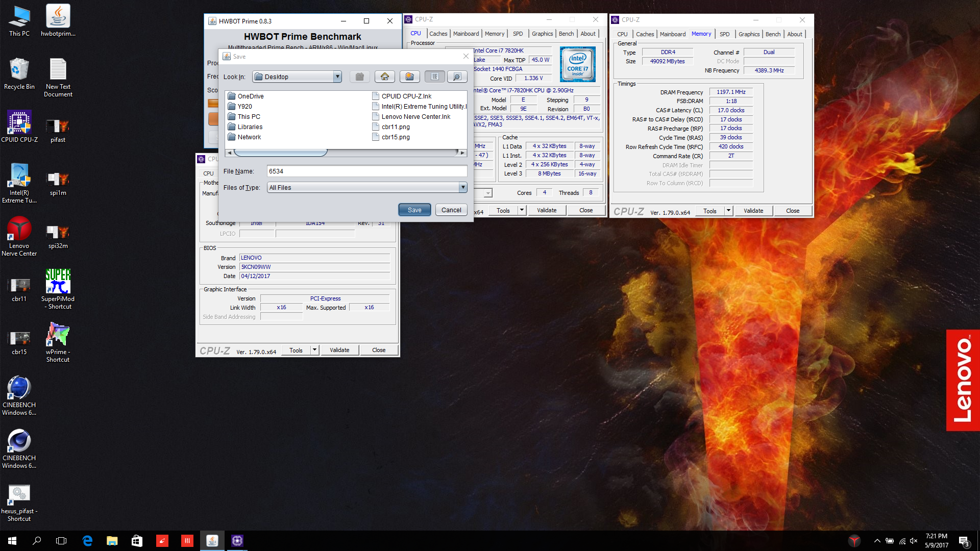Open the Windows Start menu
Viewport: 980px width, 551px height.
pos(12,541)
